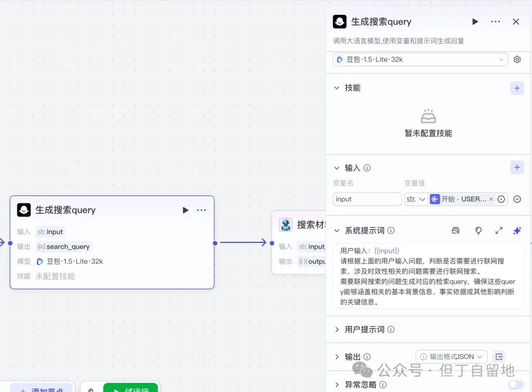This screenshot has width=532, height=392.
Task: Click the lightbulb suggestion icon beside 系统提示词
Action: tap(478, 230)
